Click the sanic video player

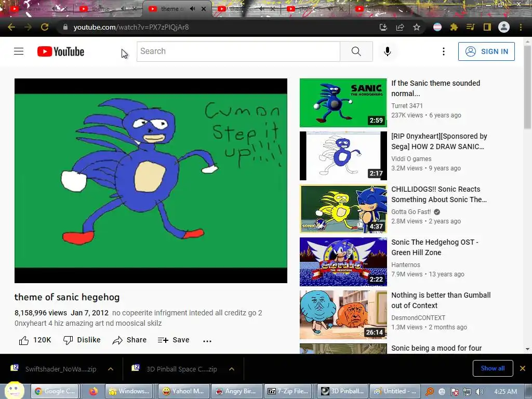point(151,180)
